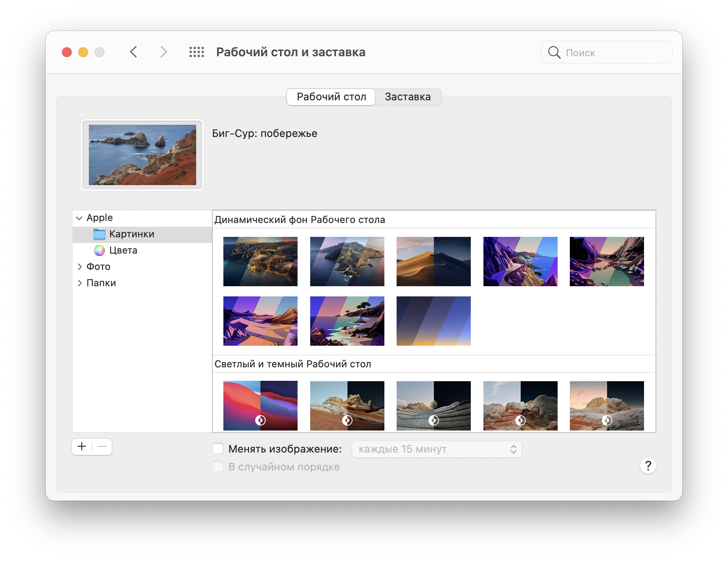Click the back navigation arrow
Image resolution: width=728 pixels, height=561 pixels.
click(133, 52)
